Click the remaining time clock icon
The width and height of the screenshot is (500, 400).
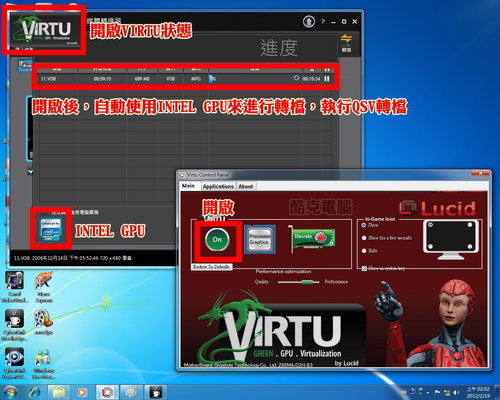(x=296, y=78)
